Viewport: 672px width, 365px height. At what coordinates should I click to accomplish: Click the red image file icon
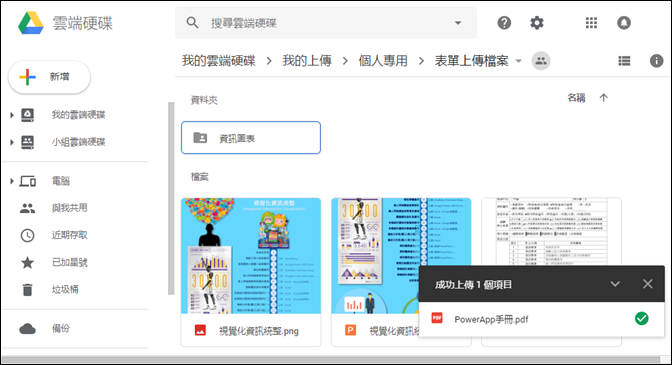(200, 330)
